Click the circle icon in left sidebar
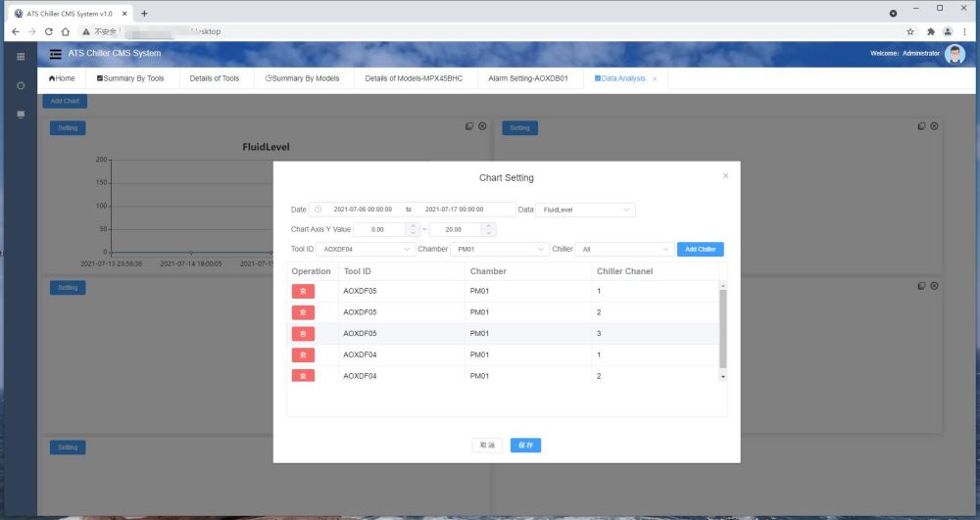980x520 pixels. (x=21, y=85)
